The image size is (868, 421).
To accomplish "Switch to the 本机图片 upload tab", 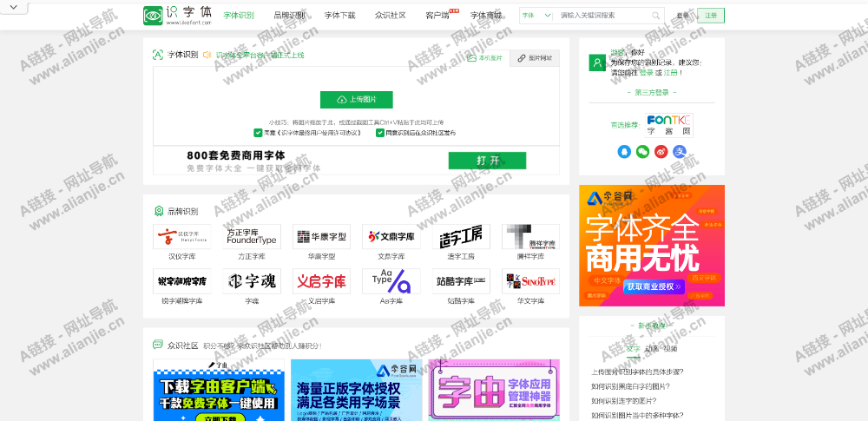I will coord(485,58).
